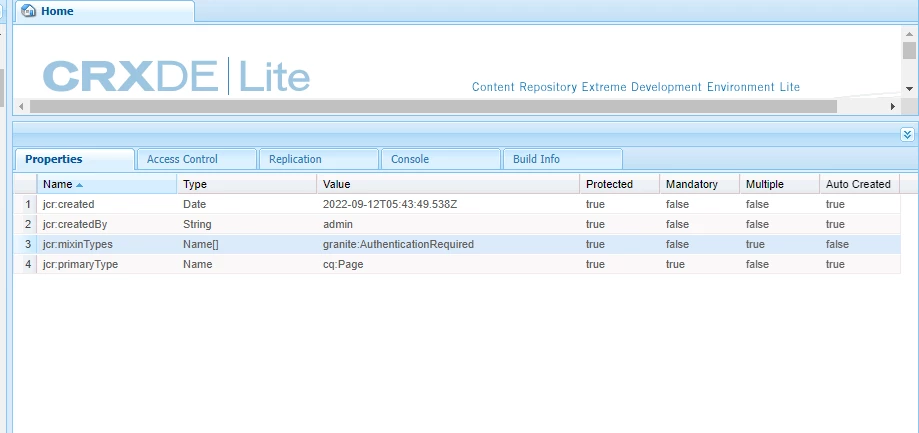Click the scroll down arrow in the Home panel

click(x=909, y=89)
